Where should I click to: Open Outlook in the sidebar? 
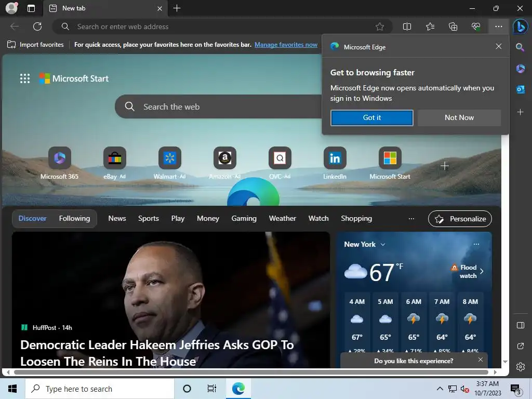[520, 89]
